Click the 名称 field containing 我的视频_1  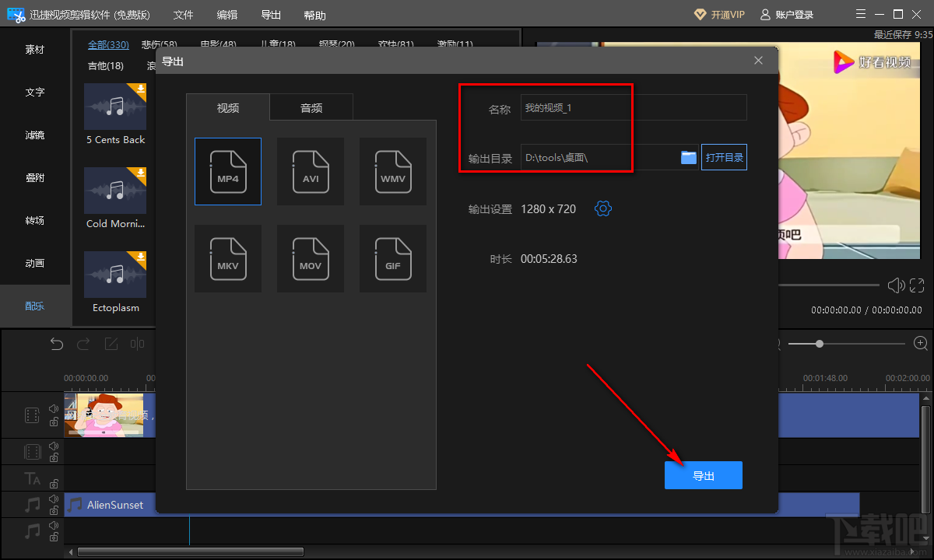pyautogui.click(x=634, y=108)
